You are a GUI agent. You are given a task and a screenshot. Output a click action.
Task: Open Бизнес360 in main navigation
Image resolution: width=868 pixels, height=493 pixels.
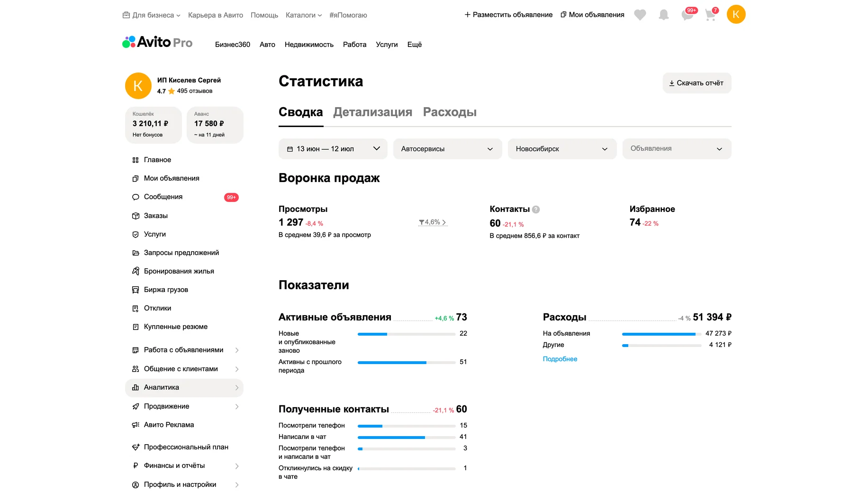[233, 45]
